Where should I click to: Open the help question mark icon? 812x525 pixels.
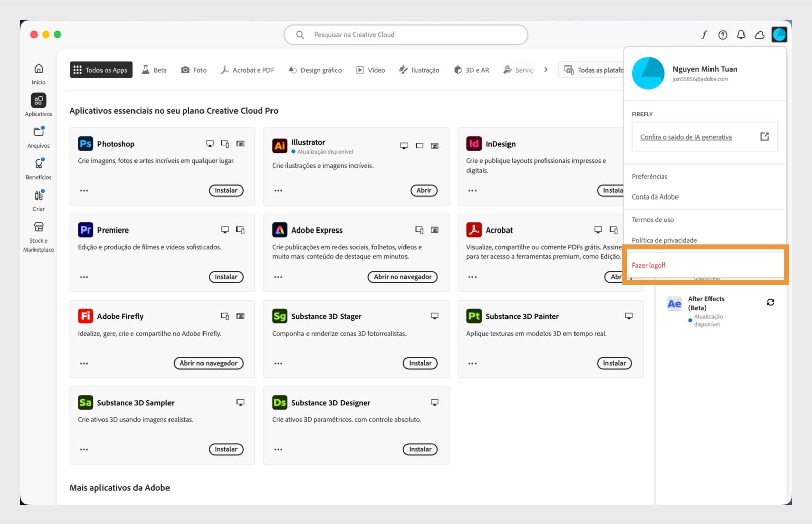pos(723,35)
